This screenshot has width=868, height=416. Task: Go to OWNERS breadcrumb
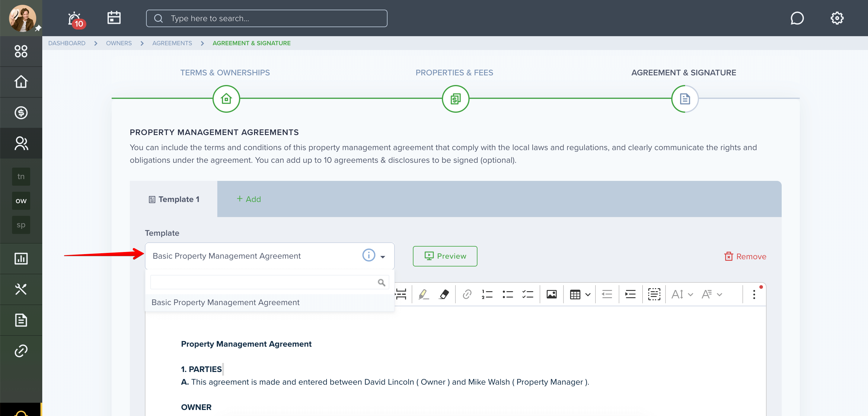119,43
